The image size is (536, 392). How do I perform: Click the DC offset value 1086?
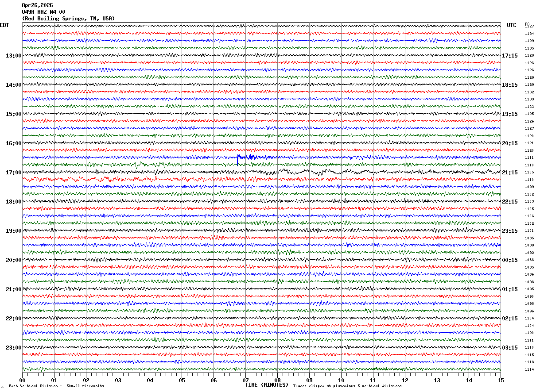529,274
